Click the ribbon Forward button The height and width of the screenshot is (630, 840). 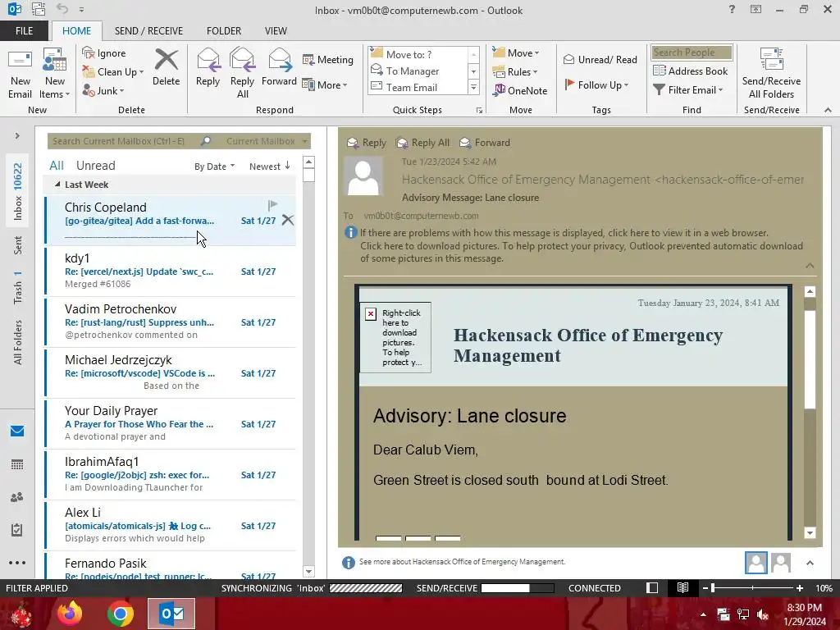tap(279, 67)
